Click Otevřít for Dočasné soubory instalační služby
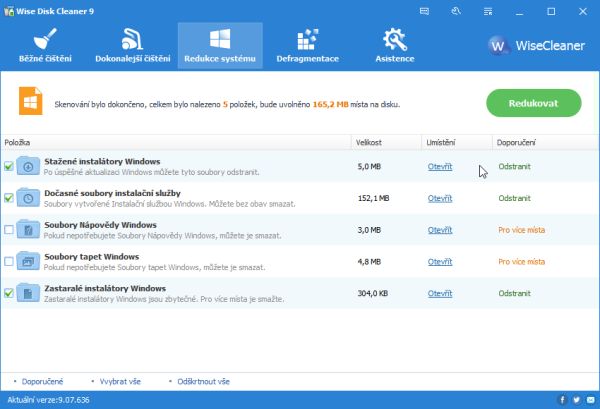The image size is (600, 409). point(440,198)
